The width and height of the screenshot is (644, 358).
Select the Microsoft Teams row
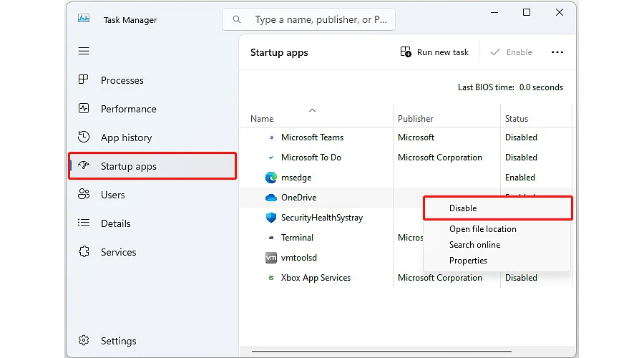(x=405, y=137)
